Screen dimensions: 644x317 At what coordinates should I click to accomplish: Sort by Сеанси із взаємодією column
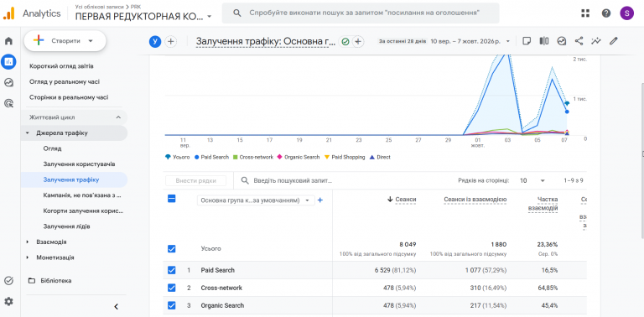pos(475,200)
